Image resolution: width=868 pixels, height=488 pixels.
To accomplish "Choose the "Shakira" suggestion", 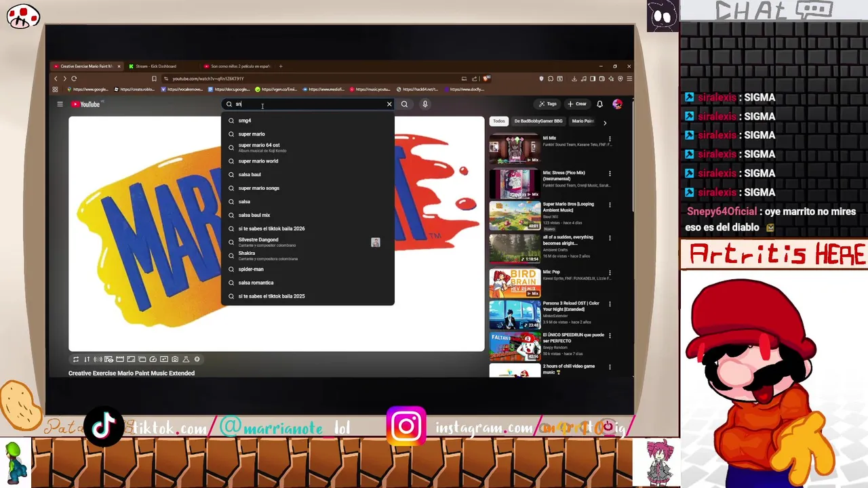I will point(307,256).
